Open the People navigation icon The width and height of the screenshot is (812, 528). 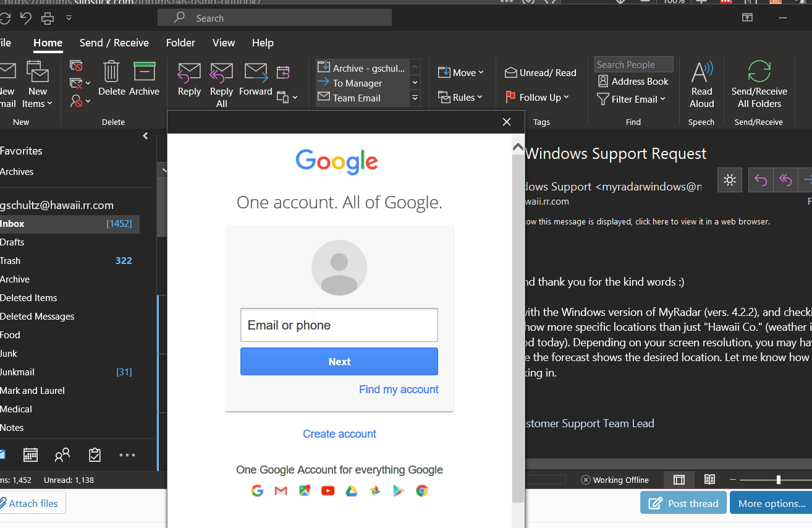[62, 455]
